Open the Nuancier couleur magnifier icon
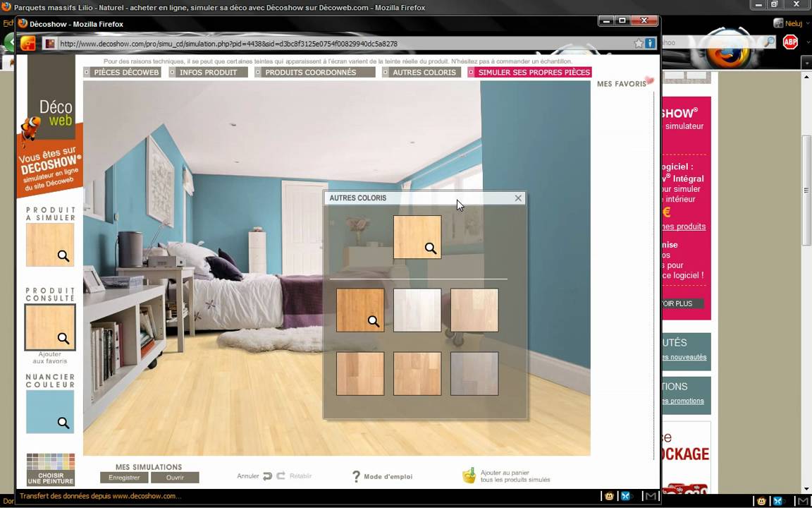Image resolution: width=812 pixels, height=508 pixels. click(63, 422)
